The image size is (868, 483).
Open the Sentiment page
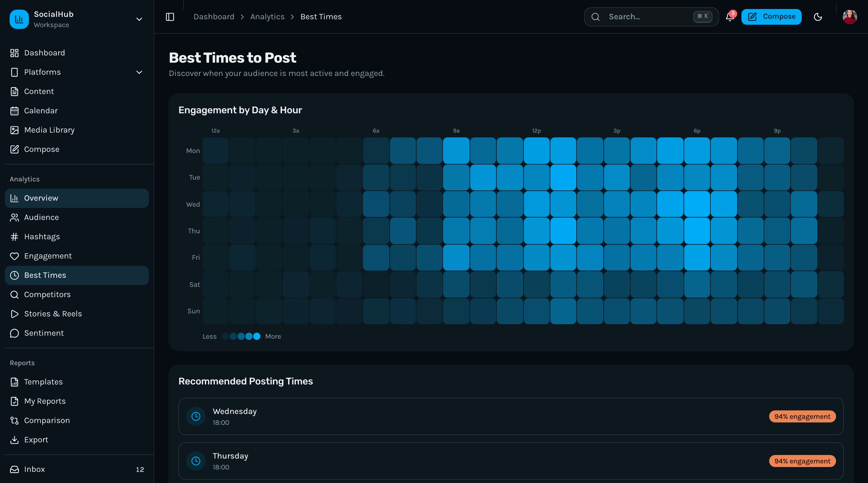[x=77, y=333]
